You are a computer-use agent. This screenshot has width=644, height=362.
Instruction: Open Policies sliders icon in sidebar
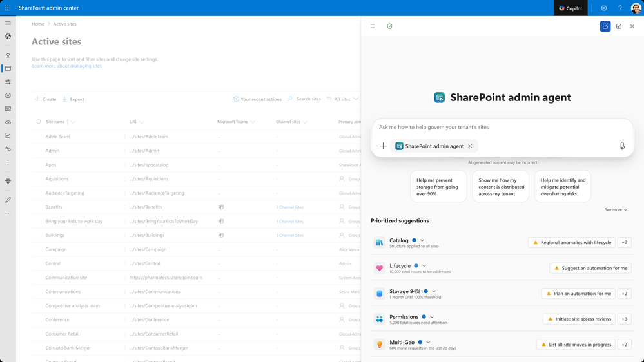(8, 82)
